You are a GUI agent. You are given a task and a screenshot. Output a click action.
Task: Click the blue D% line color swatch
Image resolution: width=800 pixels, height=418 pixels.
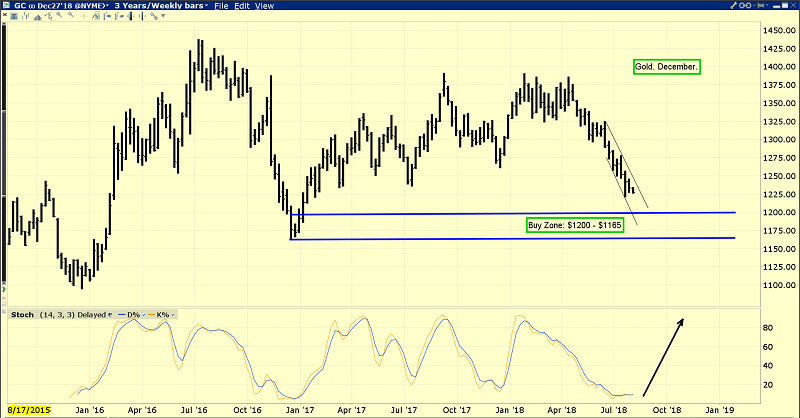[x=121, y=315]
